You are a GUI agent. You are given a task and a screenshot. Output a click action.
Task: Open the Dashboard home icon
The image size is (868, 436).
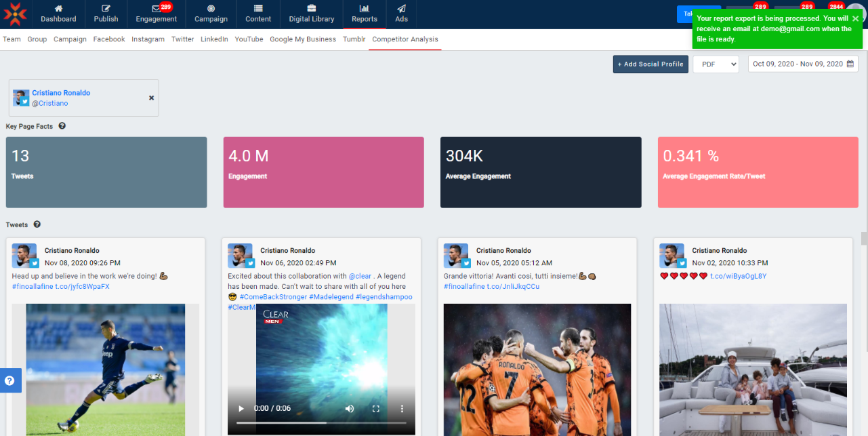pyautogui.click(x=58, y=8)
